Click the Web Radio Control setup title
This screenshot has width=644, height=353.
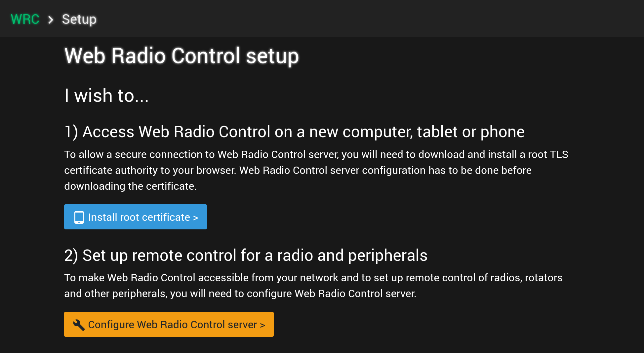click(181, 56)
